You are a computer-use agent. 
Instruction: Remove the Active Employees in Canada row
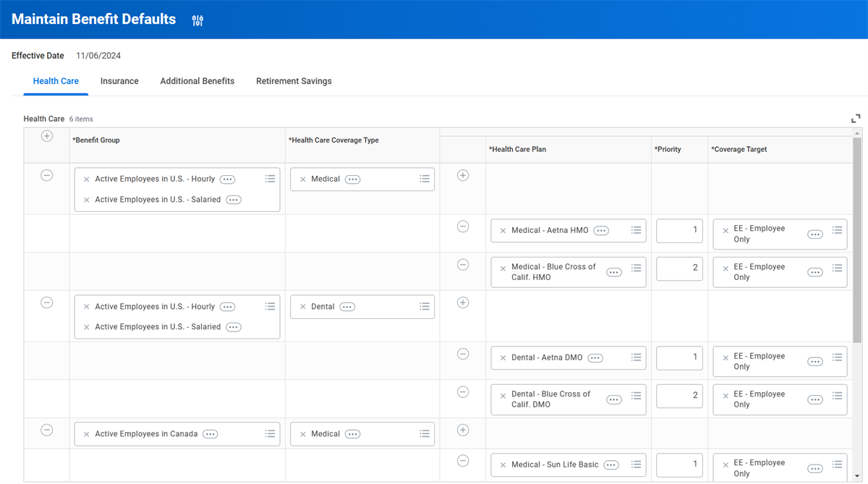[47, 430]
